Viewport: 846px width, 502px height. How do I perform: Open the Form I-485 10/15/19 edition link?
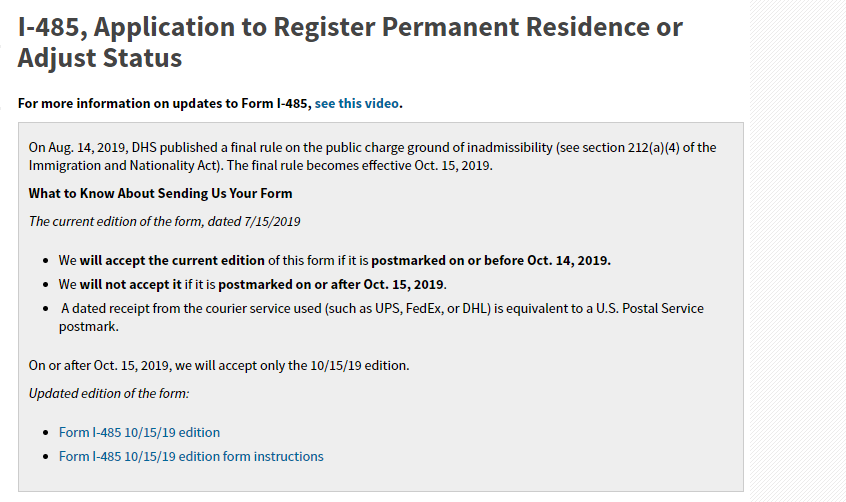[139, 432]
